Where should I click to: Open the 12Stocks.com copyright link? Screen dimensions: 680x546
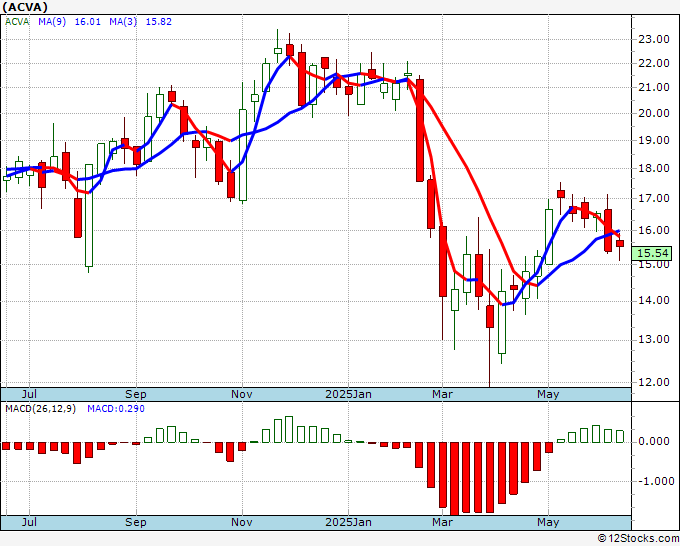[638, 539]
